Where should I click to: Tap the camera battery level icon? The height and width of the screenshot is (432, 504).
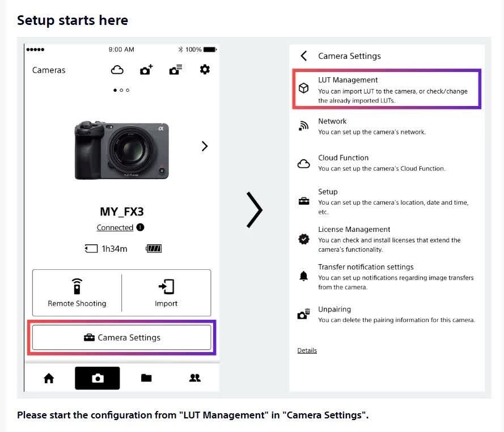[x=154, y=248]
